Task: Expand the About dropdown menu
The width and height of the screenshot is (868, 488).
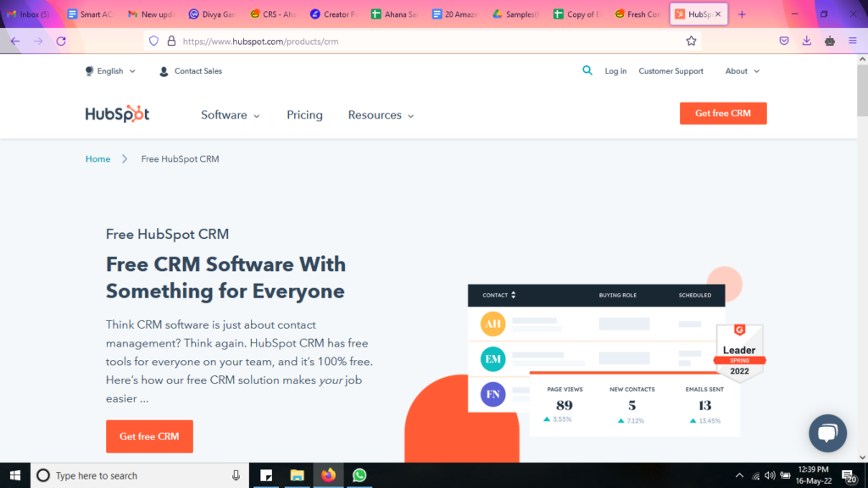Action: click(743, 71)
